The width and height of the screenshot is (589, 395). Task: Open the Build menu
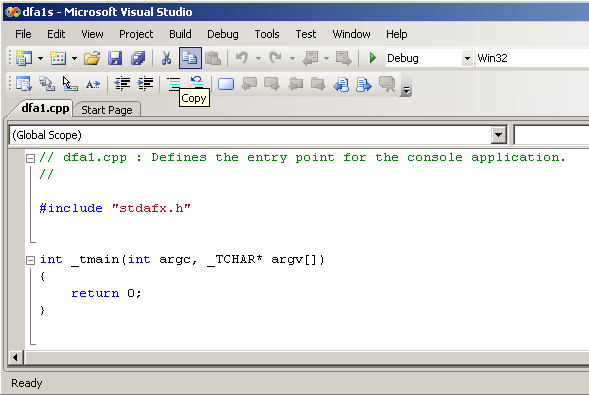tap(180, 34)
